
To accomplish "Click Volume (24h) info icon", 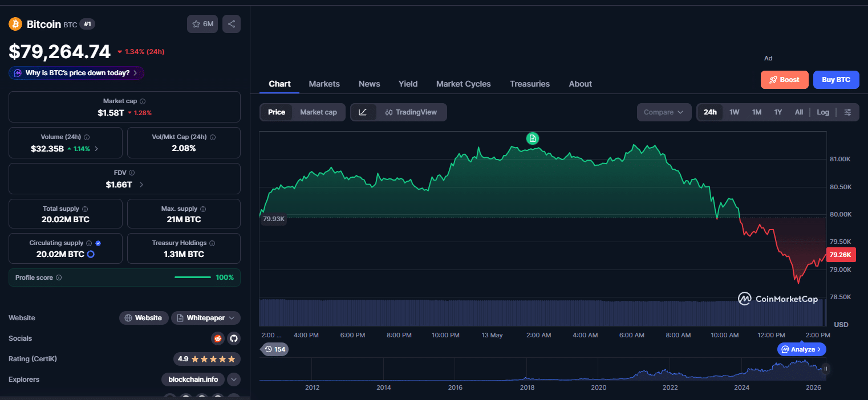I will click(x=87, y=137).
